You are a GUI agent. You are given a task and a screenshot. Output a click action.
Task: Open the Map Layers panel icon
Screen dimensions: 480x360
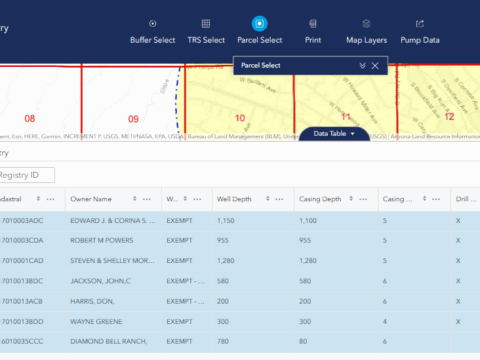point(366,24)
